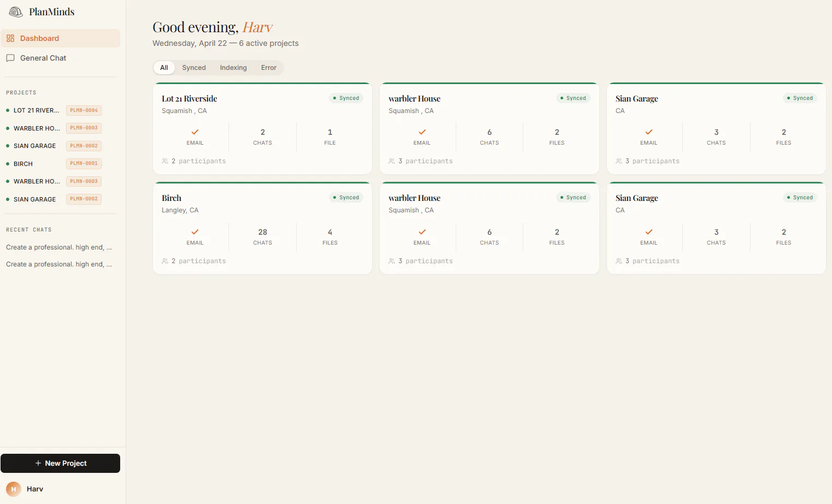Open the Birch project card title
832x504 pixels.
(172, 198)
